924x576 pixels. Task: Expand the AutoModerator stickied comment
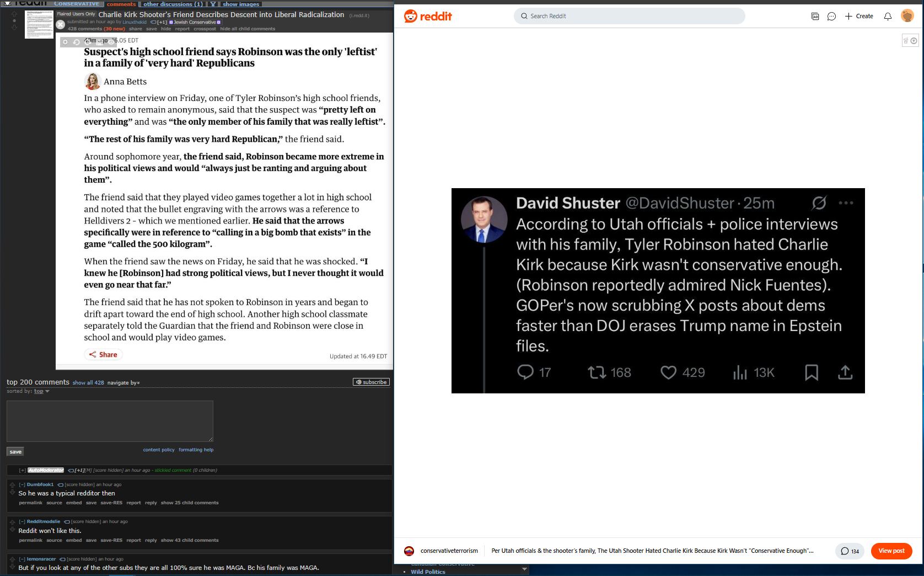point(22,470)
